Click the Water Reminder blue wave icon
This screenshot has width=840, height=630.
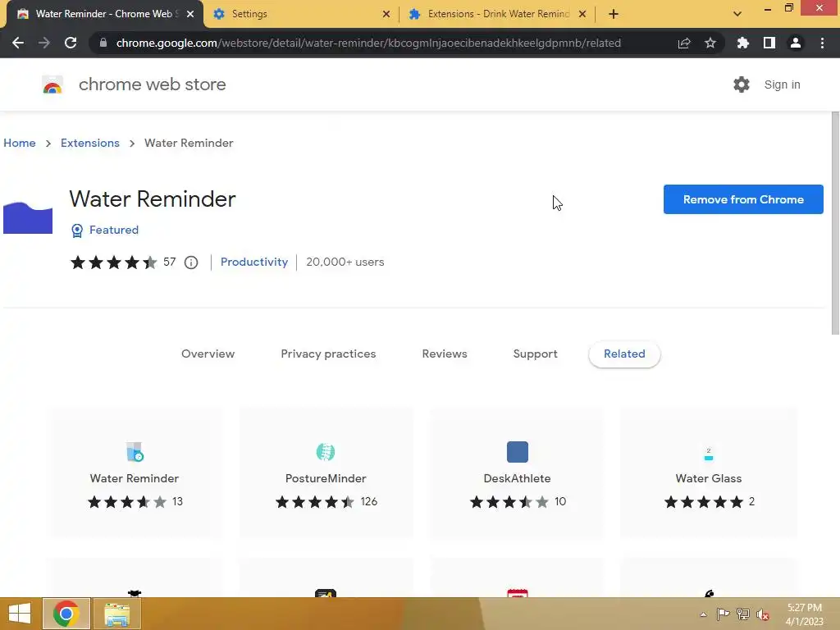coord(28,217)
